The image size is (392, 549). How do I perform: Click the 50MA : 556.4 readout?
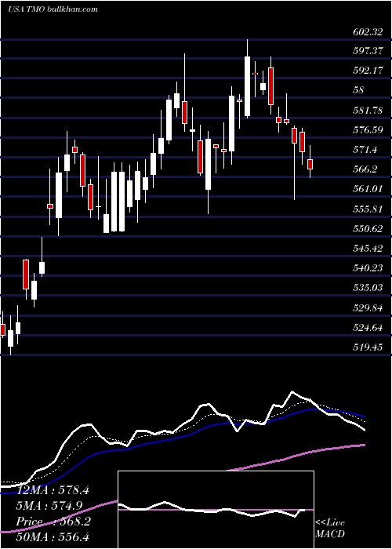click(53, 538)
